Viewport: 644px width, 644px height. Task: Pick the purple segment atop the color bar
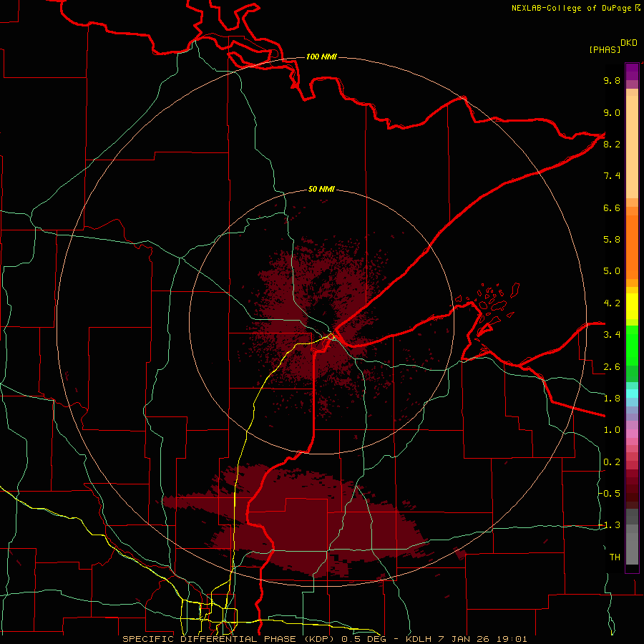632,72
